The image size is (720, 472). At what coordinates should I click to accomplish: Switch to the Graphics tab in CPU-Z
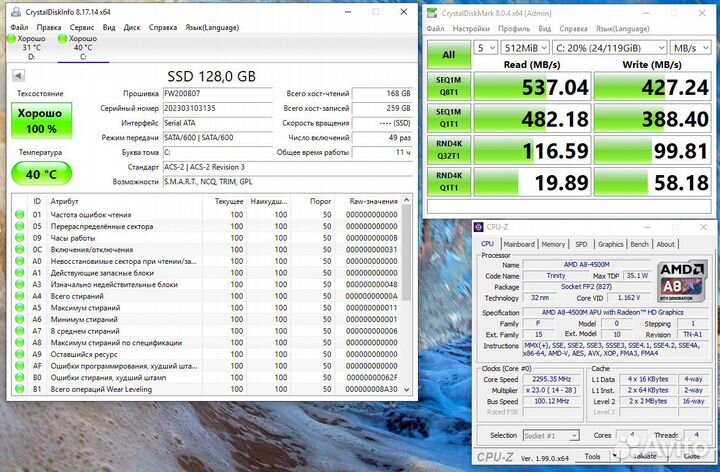click(610, 244)
